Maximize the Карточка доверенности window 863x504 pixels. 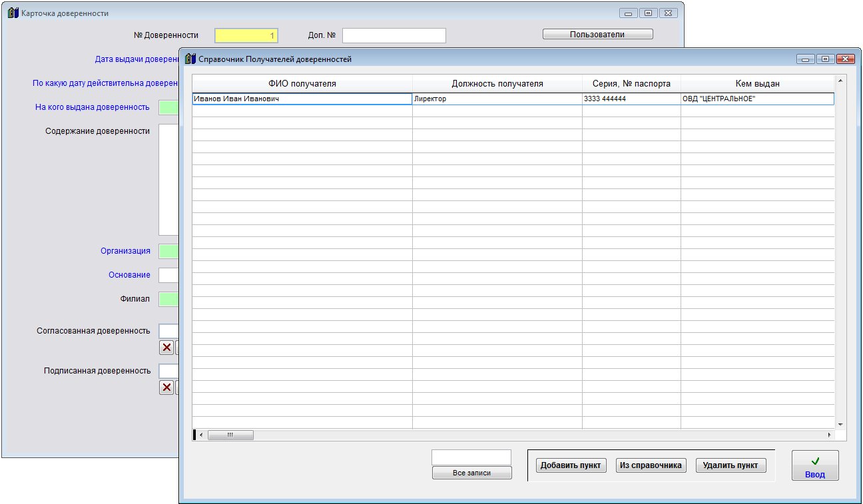pos(649,13)
